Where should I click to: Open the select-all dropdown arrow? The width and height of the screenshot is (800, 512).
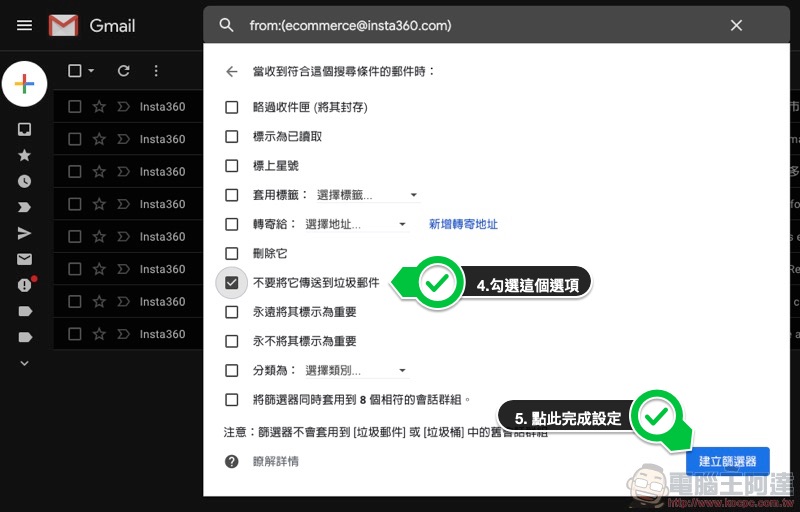91,70
